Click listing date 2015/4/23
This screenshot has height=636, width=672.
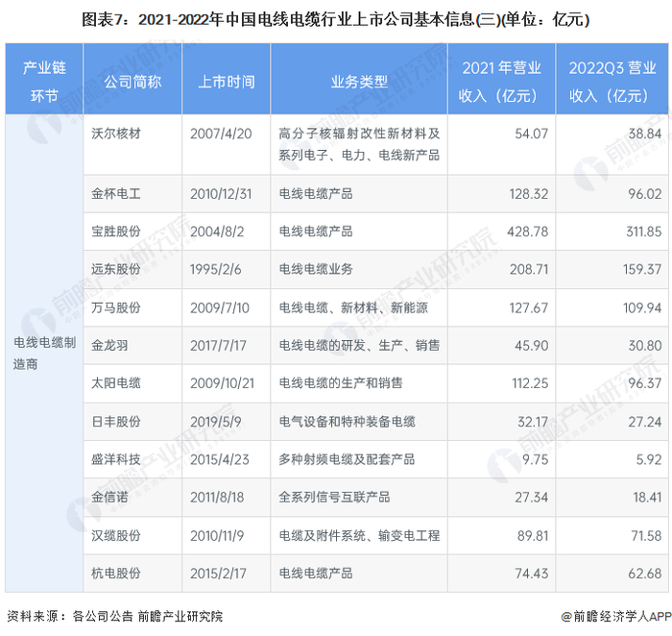(x=220, y=459)
